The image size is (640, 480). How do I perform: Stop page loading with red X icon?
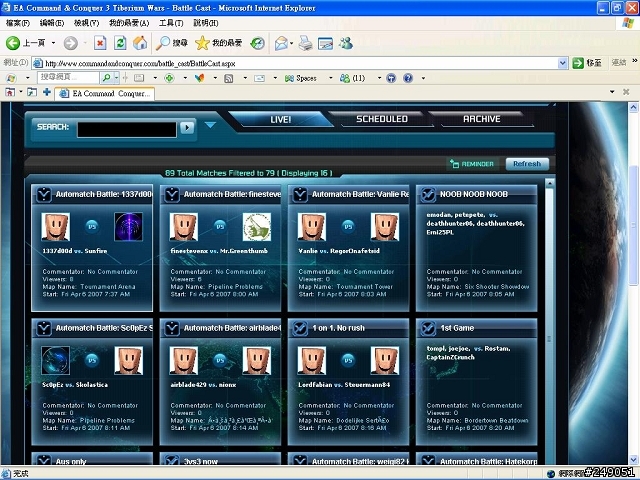[100, 43]
